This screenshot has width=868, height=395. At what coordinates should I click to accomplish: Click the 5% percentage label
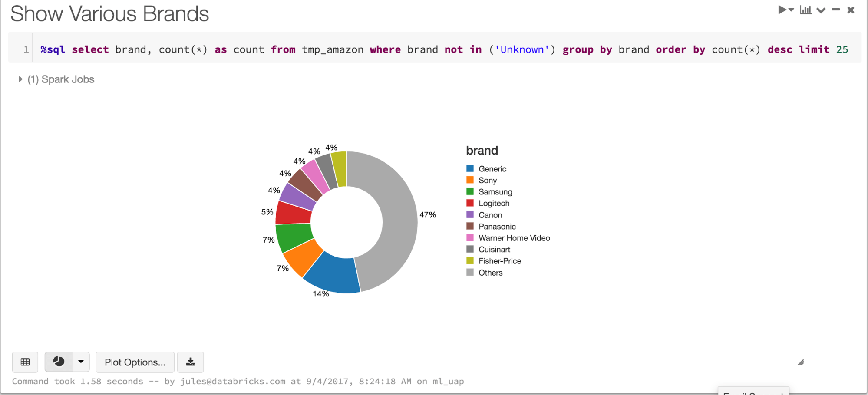[267, 212]
